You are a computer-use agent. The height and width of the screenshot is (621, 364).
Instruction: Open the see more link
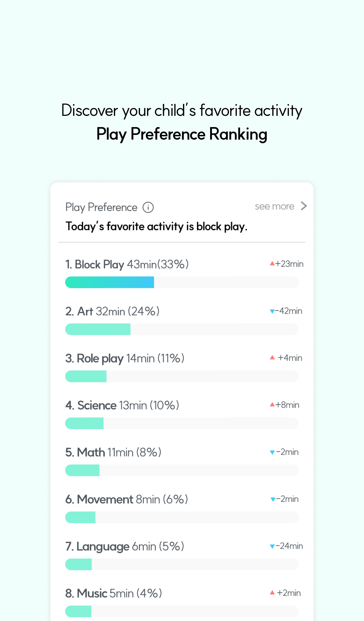click(x=275, y=206)
